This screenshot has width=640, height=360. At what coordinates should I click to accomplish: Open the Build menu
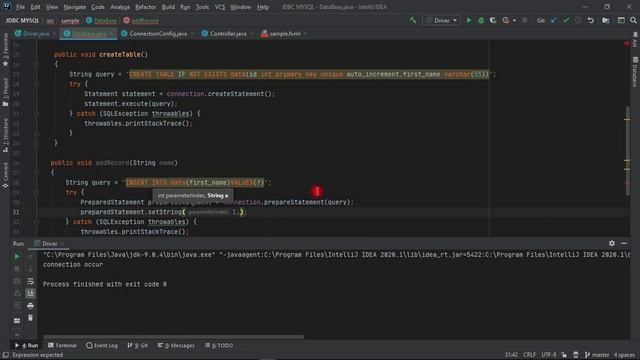pos(168,7)
